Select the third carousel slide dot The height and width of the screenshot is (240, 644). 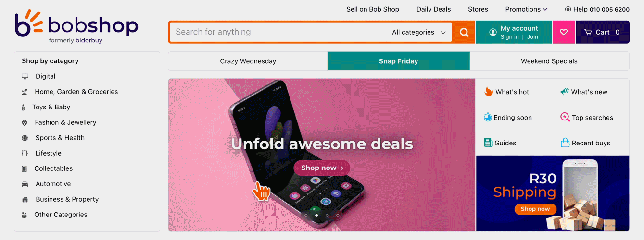coord(327,216)
